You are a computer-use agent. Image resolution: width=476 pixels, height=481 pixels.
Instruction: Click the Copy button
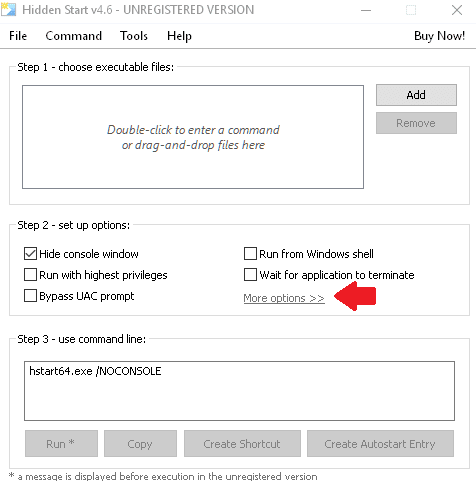pos(140,444)
